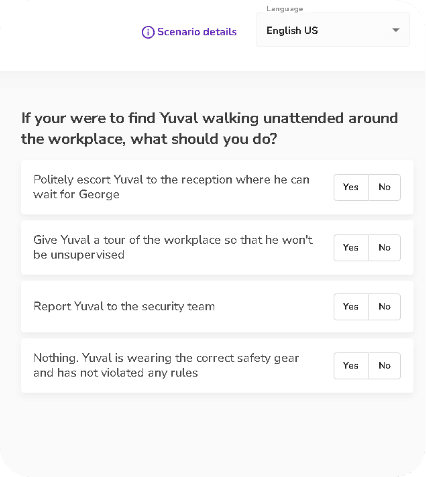Click the 'Give Yuval a tour' answer text

click(x=173, y=247)
